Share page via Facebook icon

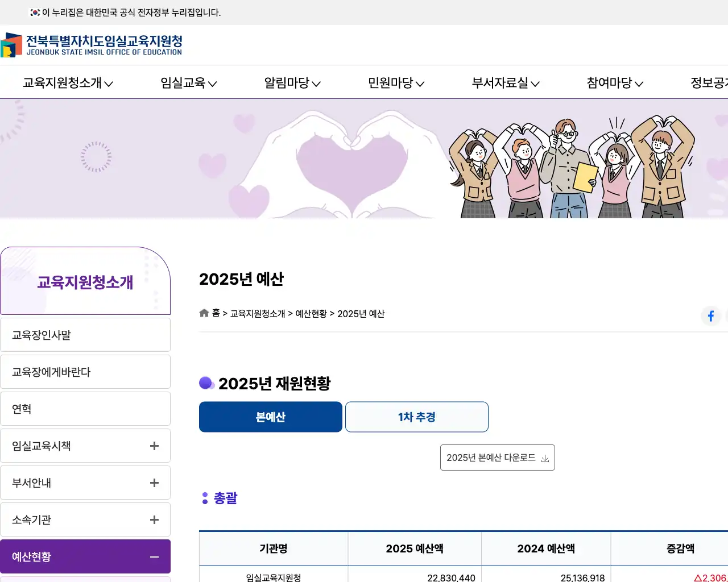710,316
